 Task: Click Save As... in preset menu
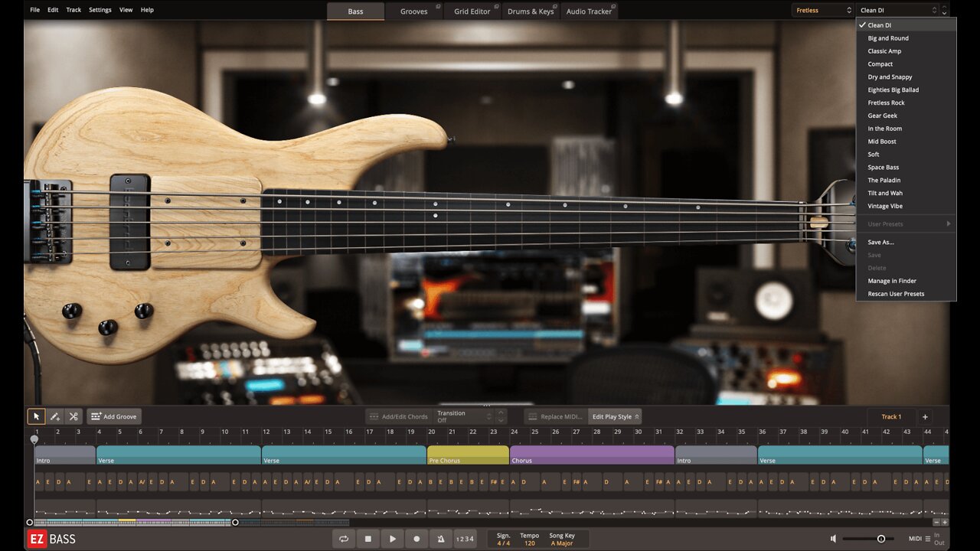(x=906, y=242)
